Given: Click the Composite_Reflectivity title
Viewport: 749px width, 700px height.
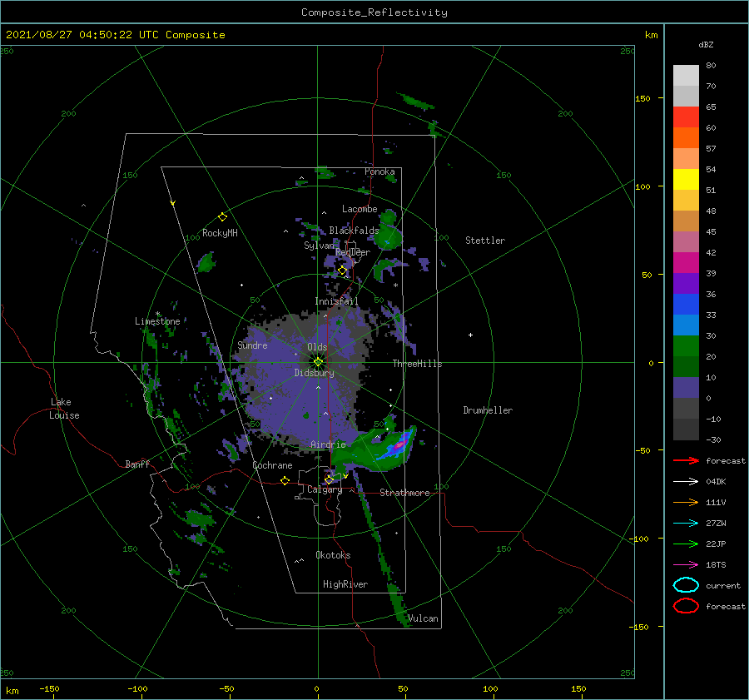Looking at the screenshot, I should (374, 12).
